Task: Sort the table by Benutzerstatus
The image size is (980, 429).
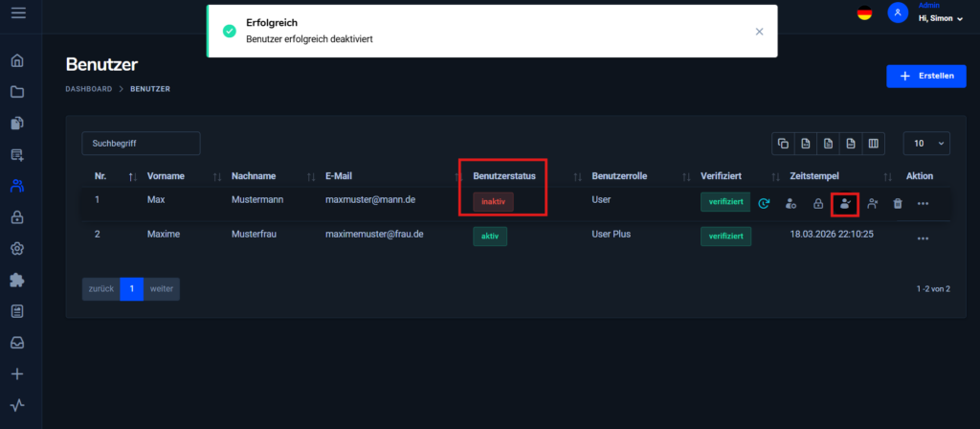Action: 577,177
